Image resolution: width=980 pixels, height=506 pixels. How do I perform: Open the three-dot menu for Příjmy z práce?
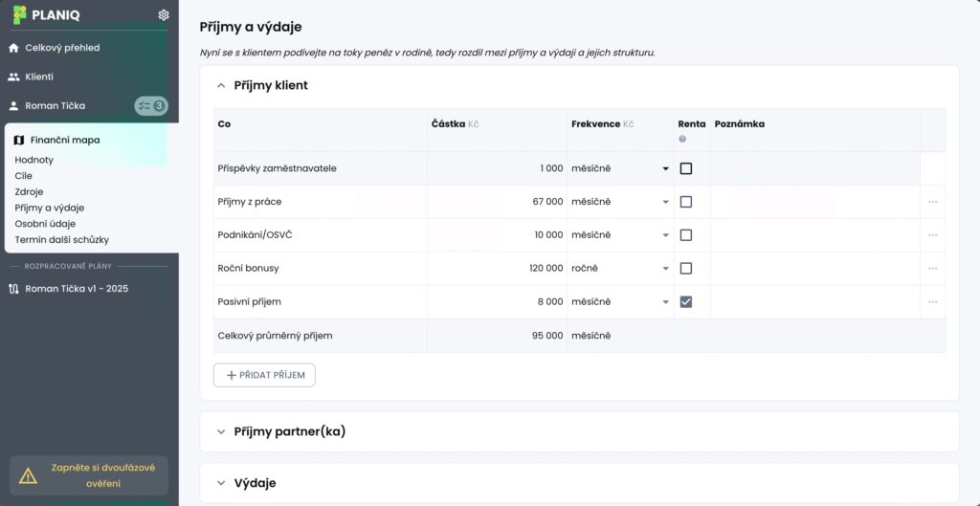932,202
